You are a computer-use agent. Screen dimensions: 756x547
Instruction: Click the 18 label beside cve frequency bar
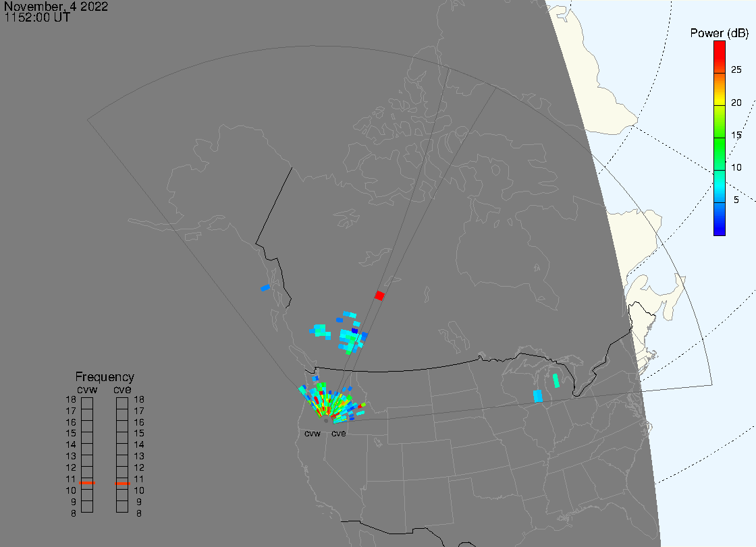139,399
